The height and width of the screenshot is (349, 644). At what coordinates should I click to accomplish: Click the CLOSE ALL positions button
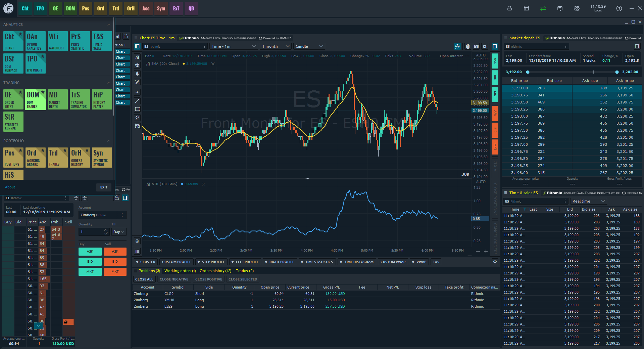coord(144,279)
